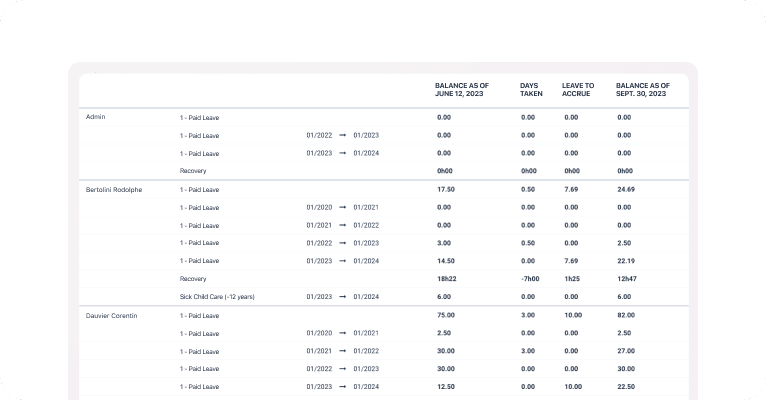This screenshot has height=400, width=766.
Task: Click the balance value "12.50"
Action: coord(446,387)
